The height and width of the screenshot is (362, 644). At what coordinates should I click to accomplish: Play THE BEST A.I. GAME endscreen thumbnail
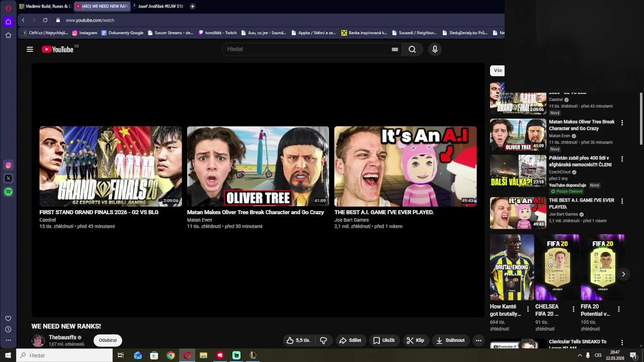tap(406, 166)
